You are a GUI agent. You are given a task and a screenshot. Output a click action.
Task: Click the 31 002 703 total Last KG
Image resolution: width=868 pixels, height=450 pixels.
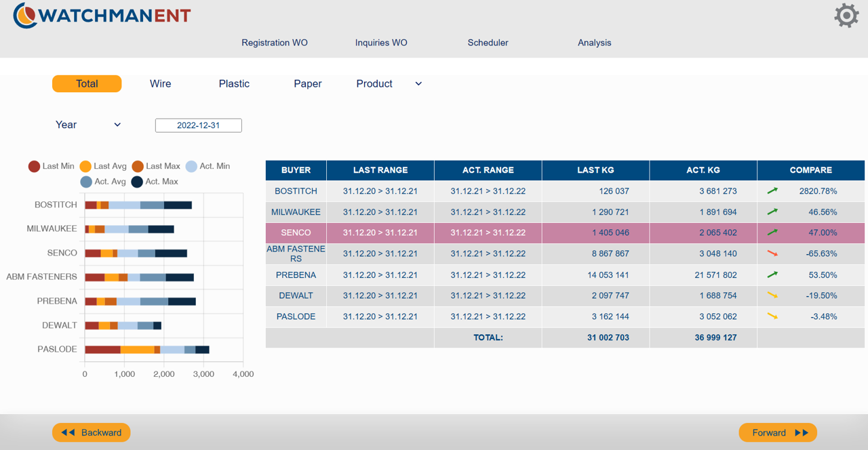pyautogui.click(x=608, y=337)
